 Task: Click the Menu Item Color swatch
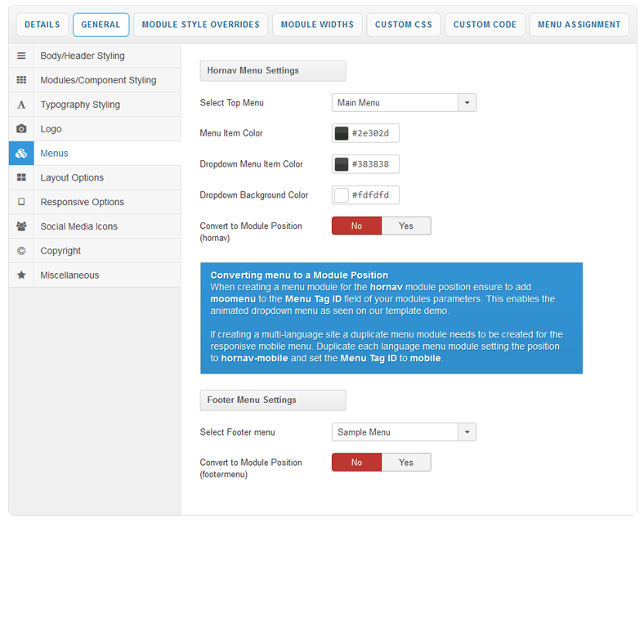click(x=342, y=133)
